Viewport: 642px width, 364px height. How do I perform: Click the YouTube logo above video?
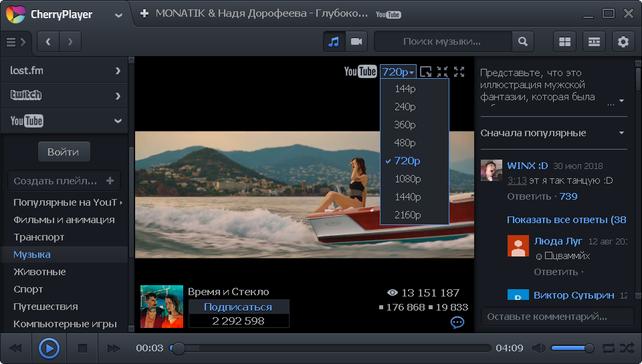[360, 71]
